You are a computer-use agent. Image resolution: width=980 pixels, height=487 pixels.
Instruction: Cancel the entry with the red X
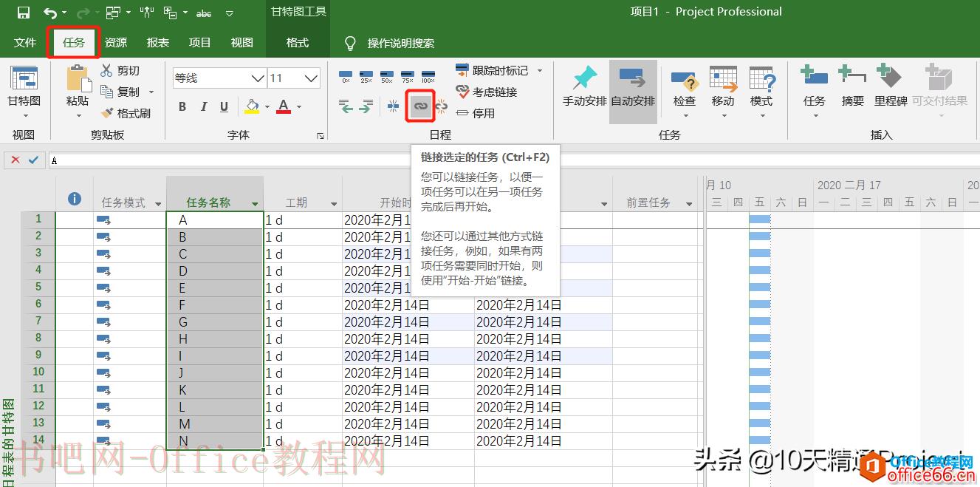16,160
